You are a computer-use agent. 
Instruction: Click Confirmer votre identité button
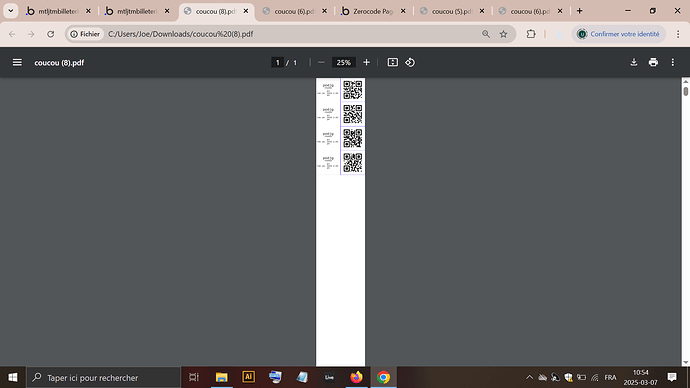click(619, 34)
